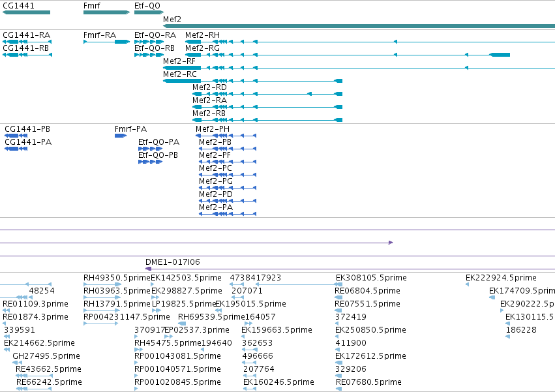Open the Mef2-RG transcript label
The height and width of the screenshot is (392, 555).
[x=202, y=48]
